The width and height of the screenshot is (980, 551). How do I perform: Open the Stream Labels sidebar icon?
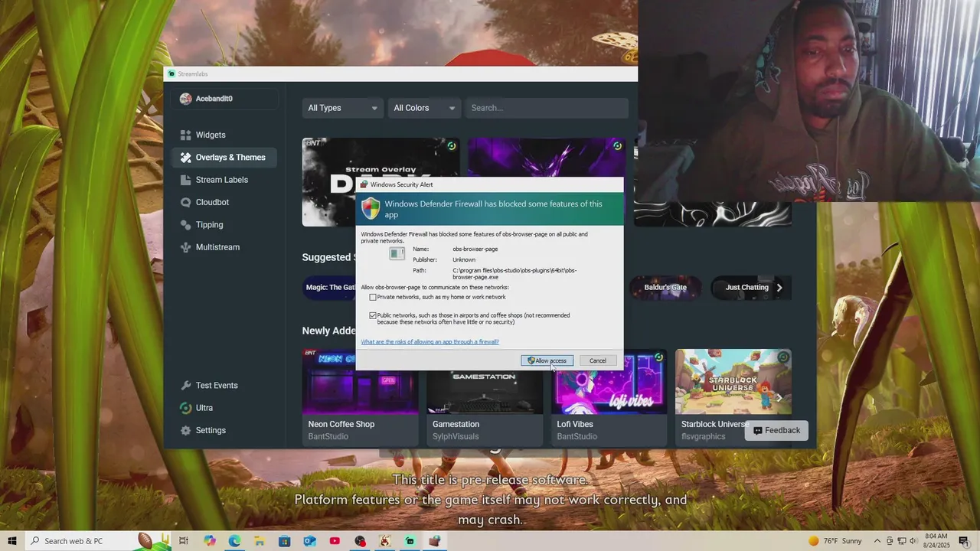pos(185,180)
